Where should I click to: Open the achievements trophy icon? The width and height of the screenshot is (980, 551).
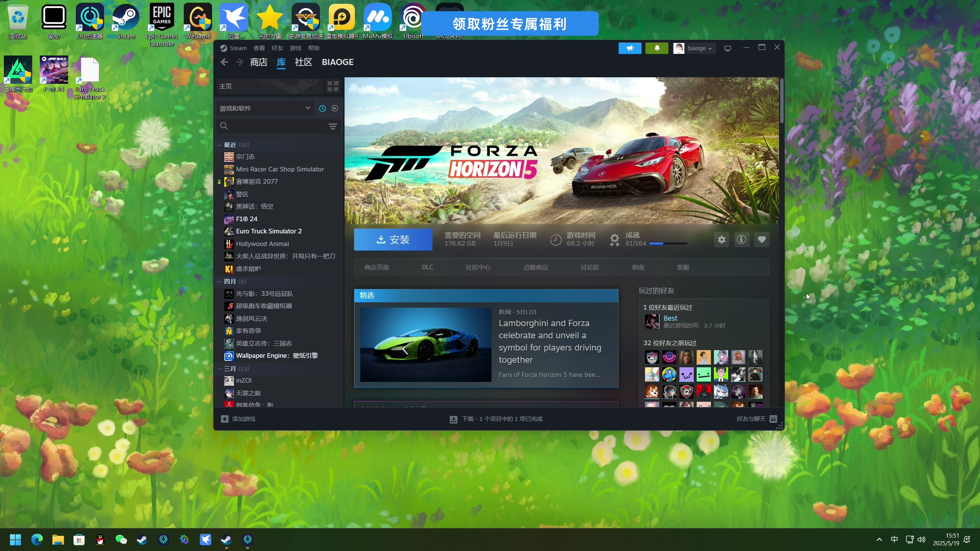614,240
